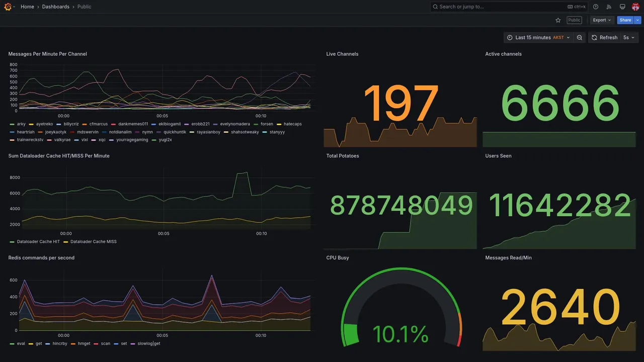Click the monitor icon beside the avatar
Image resolution: width=644 pixels, height=362 pixels.
(x=622, y=7)
